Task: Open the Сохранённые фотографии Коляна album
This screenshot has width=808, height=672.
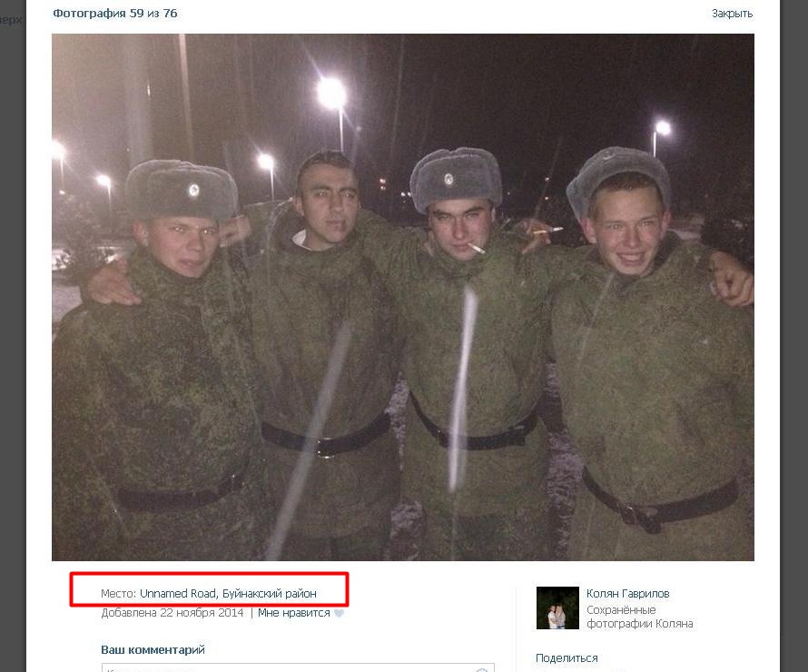Action: (639, 617)
